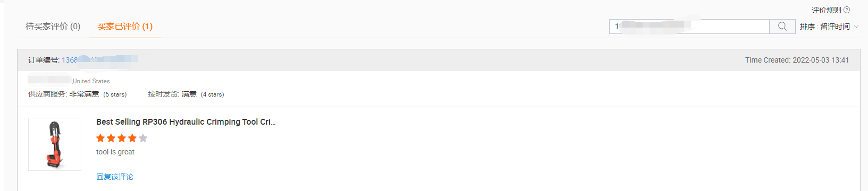
Task: Click the 回复该评论 reply link
Action: coord(115,177)
